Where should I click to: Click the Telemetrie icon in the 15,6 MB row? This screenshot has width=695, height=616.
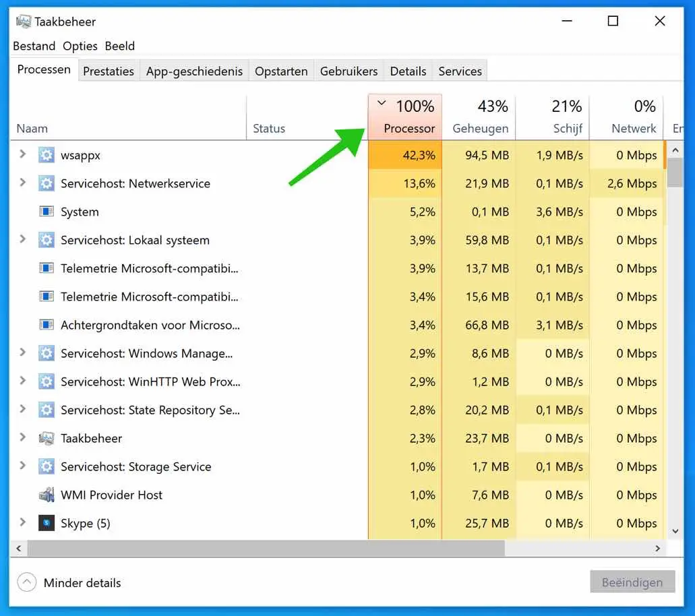pyautogui.click(x=46, y=297)
